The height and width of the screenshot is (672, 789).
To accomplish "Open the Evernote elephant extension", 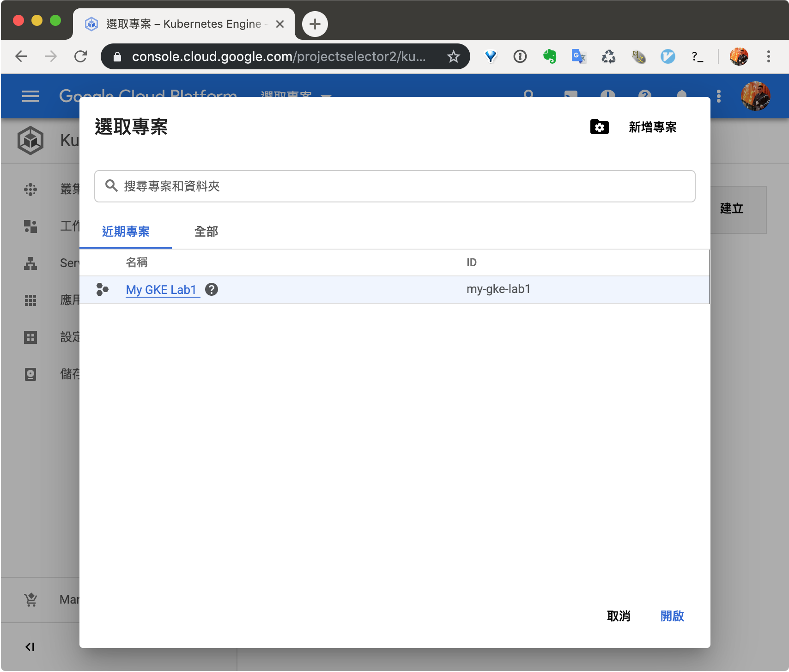I will point(550,56).
